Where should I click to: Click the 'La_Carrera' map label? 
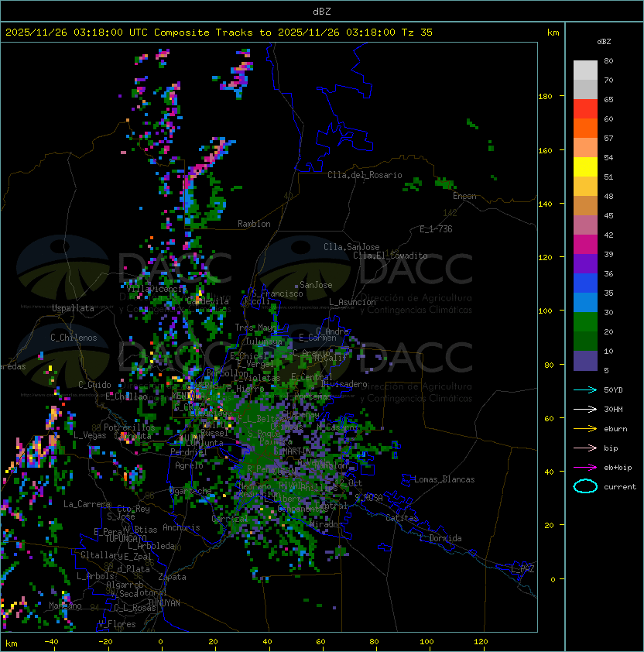pyautogui.click(x=87, y=504)
